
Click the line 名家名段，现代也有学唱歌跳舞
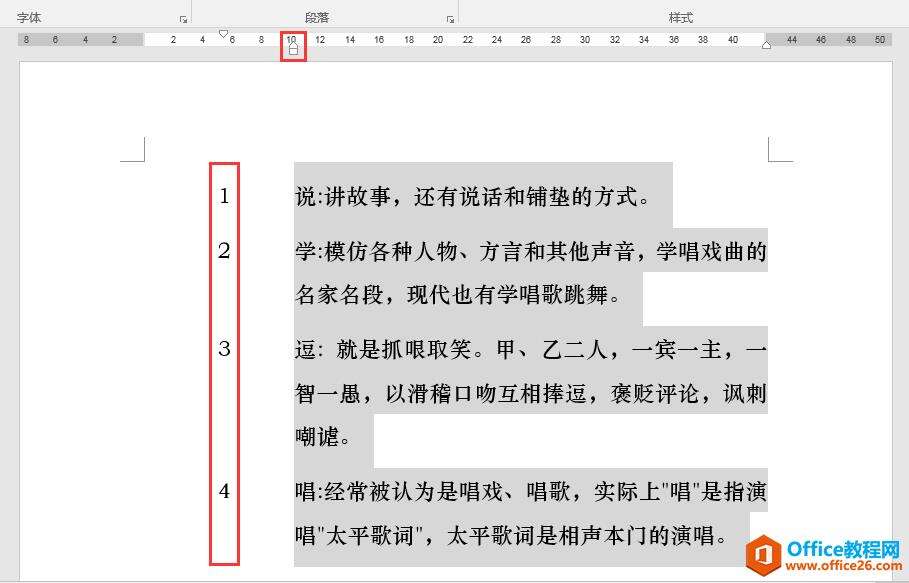459,294
